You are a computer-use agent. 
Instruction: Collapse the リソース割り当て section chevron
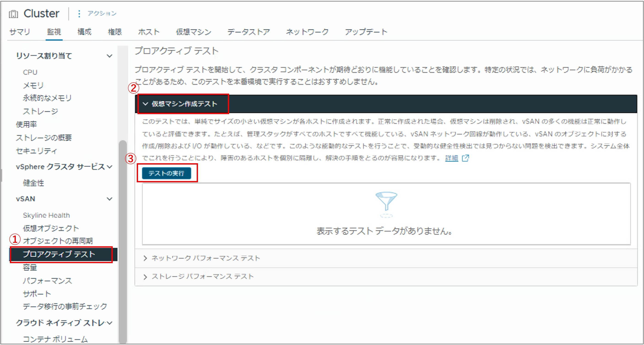coord(109,56)
